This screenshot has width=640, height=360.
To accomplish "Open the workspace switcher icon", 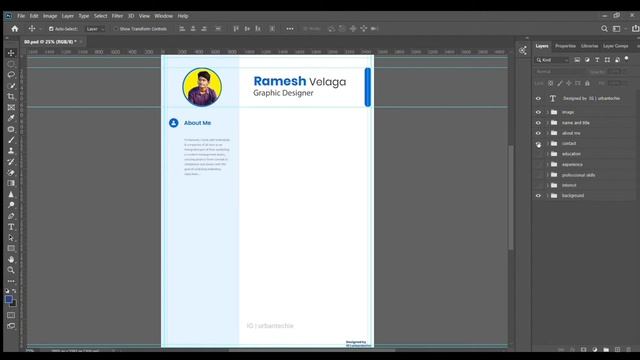I will [x=617, y=29].
